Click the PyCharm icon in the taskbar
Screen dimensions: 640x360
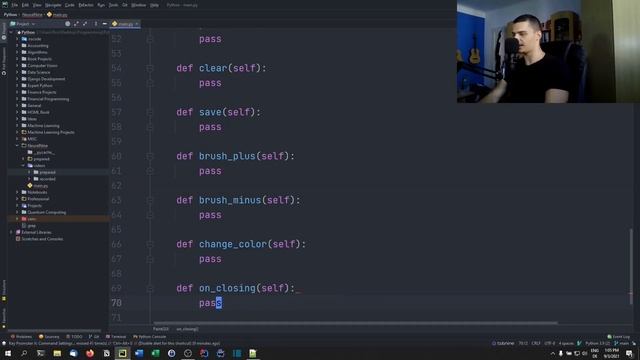[122, 353]
